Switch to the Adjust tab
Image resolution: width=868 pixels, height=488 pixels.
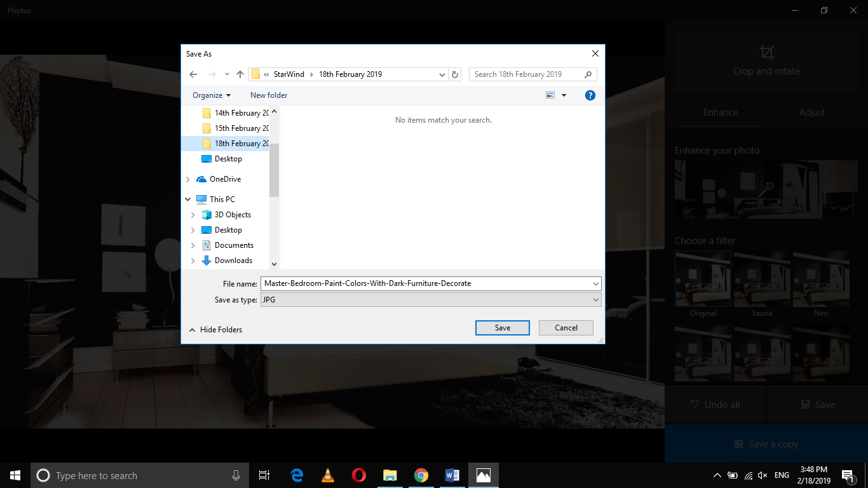tap(812, 112)
